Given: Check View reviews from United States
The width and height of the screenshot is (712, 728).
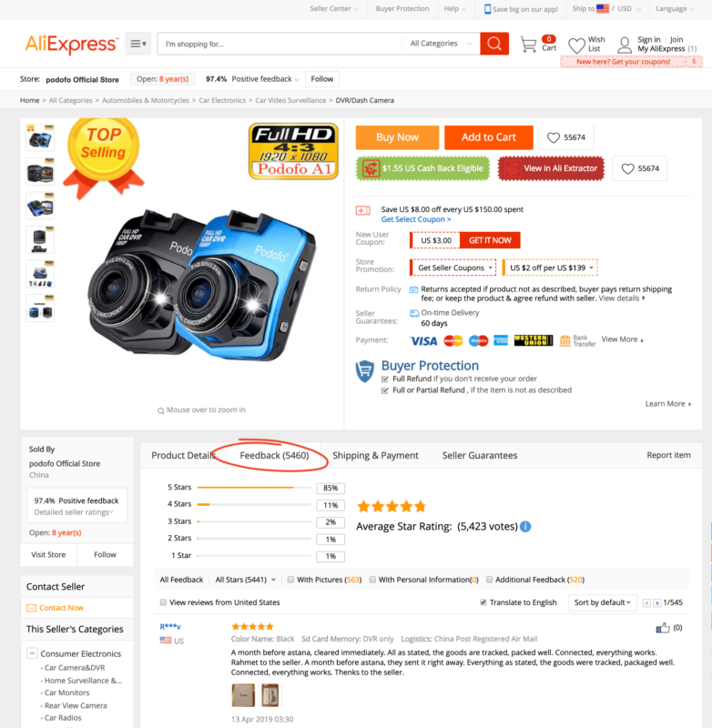Looking at the screenshot, I should coord(163,602).
